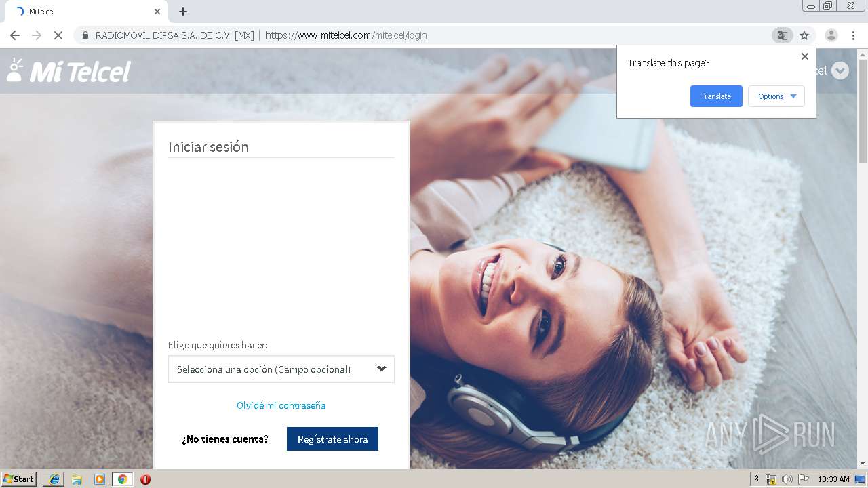Close the translate popup

pos(805,56)
